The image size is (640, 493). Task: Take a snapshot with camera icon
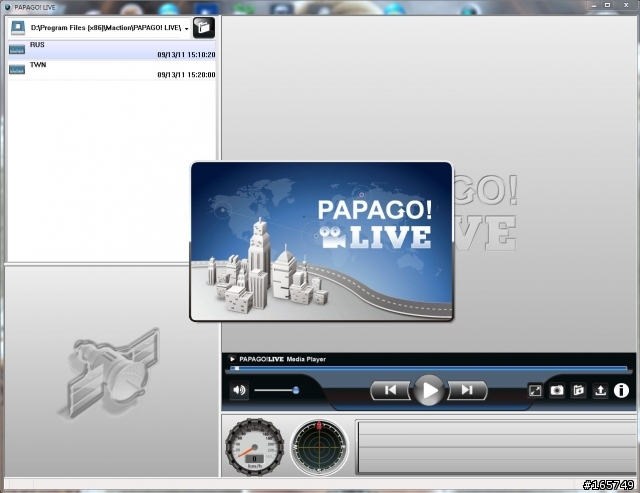(x=557, y=391)
